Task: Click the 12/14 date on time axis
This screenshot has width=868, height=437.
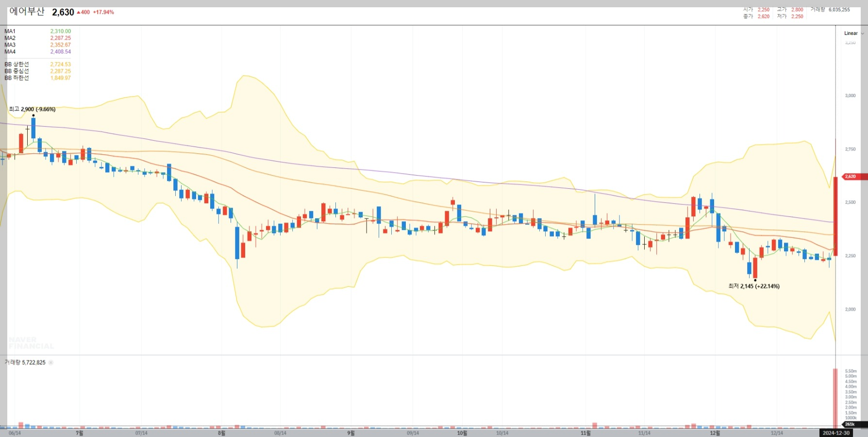Action: (x=777, y=433)
